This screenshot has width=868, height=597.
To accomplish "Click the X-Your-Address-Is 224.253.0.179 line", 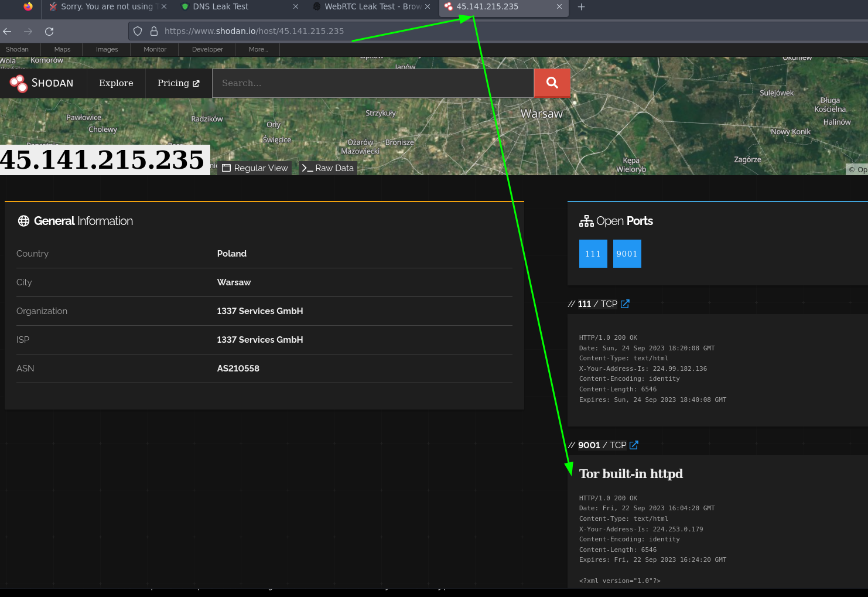I will tap(641, 530).
